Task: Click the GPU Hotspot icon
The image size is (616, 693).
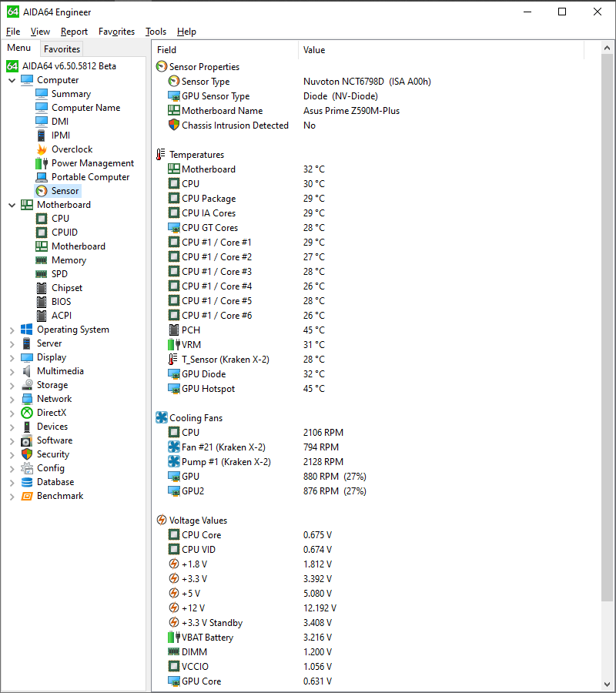Action: (x=174, y=389)
